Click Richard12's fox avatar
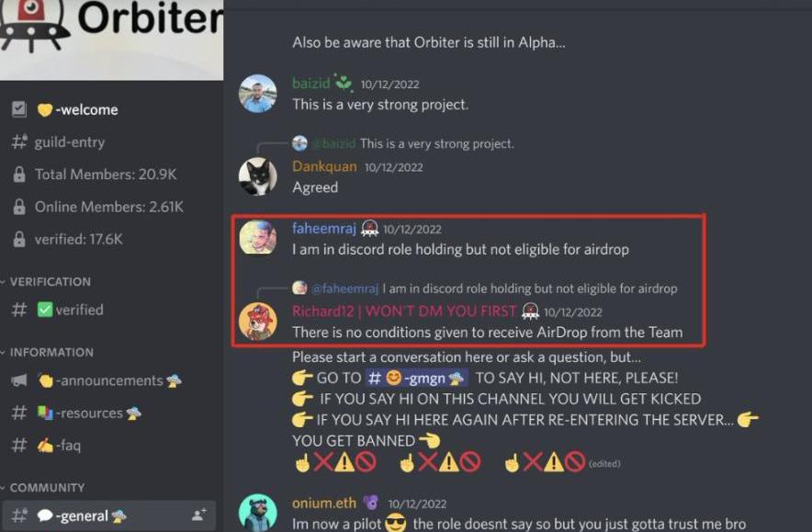This screenshot has height=532, width=812. coord(257,322)
